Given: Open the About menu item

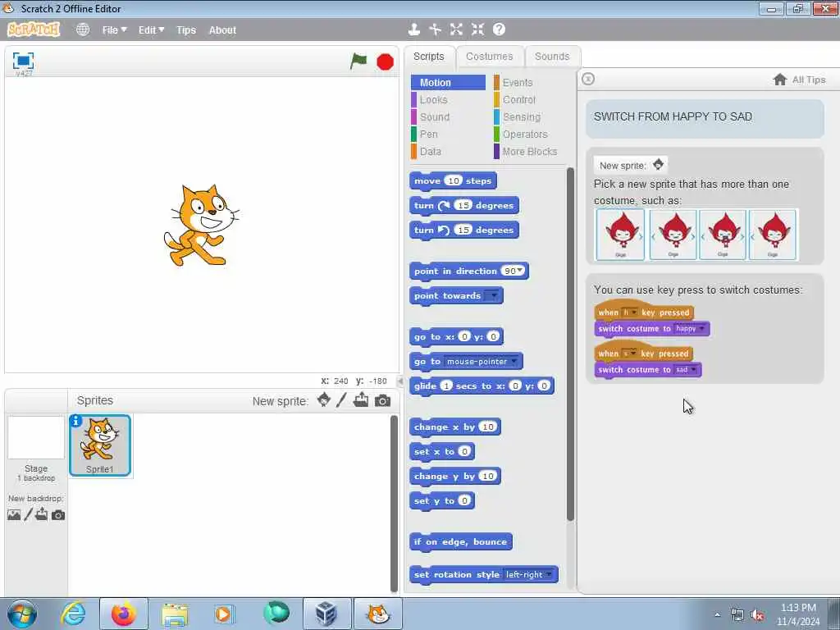Looking at the screenshot, I should click(x=222, y=30).
